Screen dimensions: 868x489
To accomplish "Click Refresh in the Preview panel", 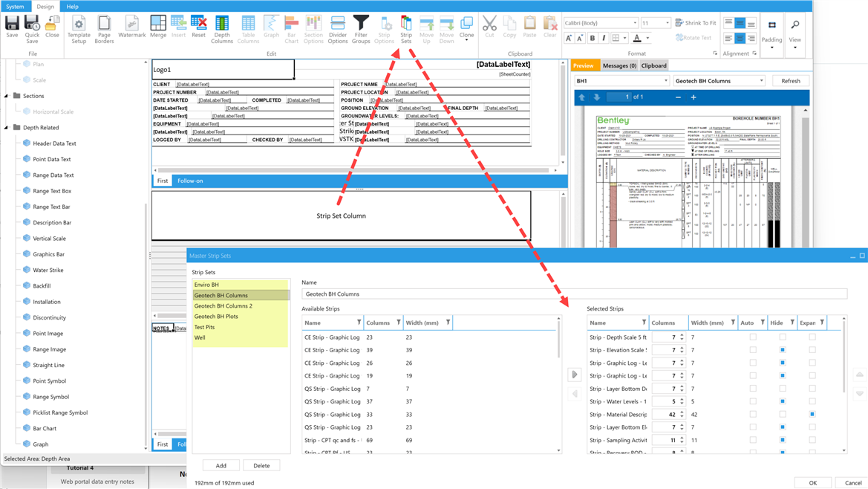I will [791, 81].
